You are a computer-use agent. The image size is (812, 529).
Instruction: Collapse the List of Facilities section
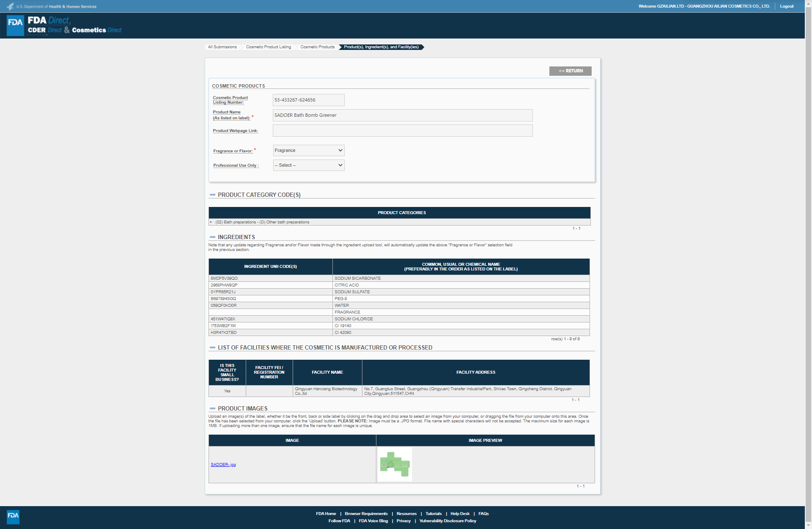tap(212, 348)
